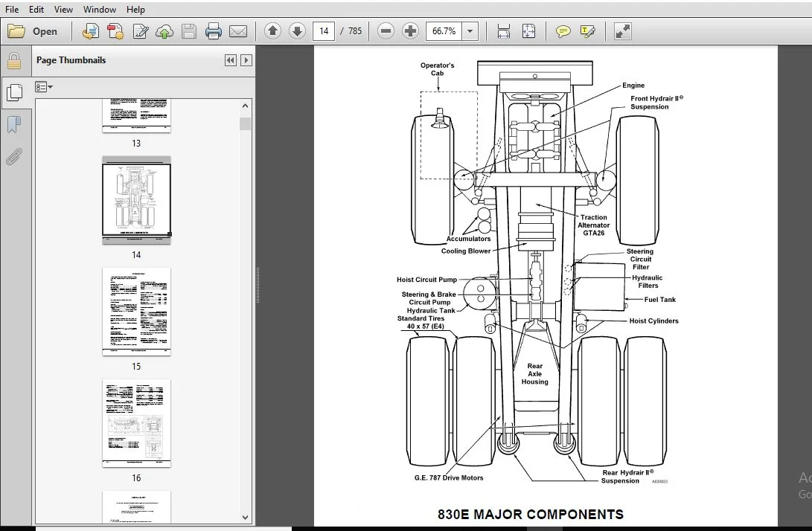Select the highlight text tool
Image resolution: width=812 pixels, height=531 pixels.
click(x=588, y=31)
